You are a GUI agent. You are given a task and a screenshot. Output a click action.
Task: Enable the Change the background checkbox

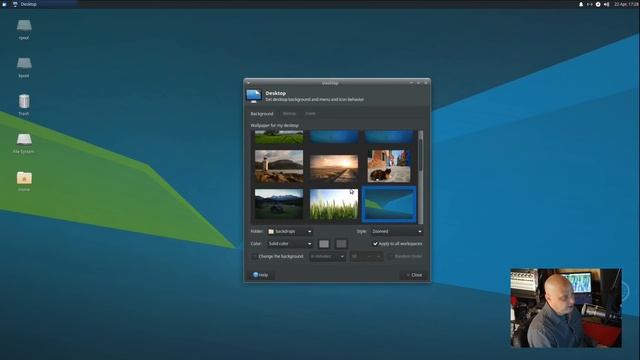(x=254, y=256)
